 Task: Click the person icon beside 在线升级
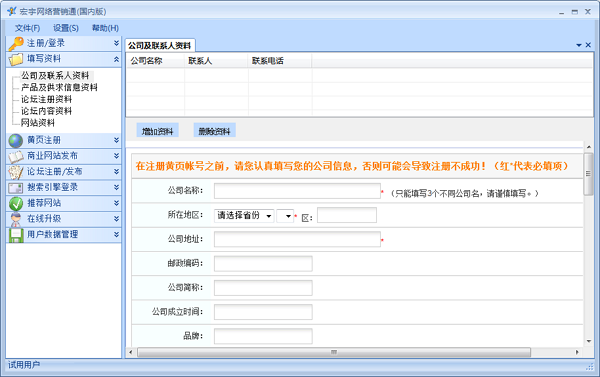(16, 219)
